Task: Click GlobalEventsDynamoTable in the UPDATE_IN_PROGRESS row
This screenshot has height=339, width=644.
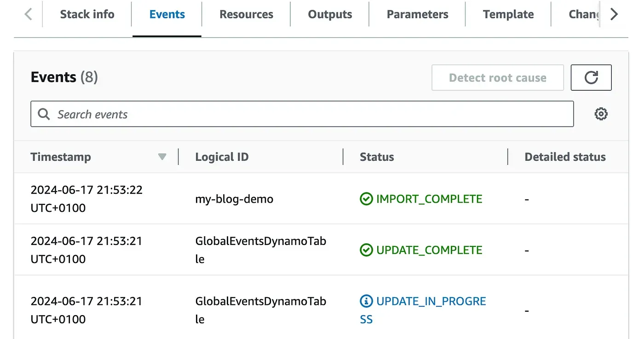Action: pos(261,310)
